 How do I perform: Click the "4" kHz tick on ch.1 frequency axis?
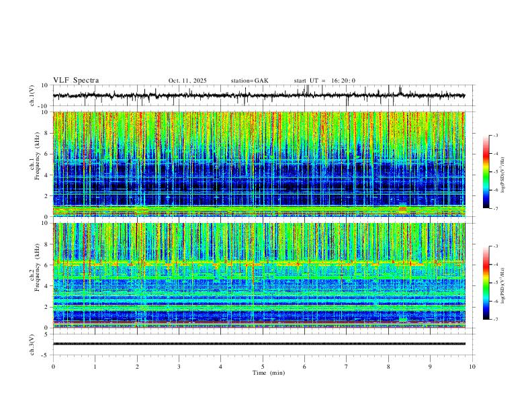48,175
